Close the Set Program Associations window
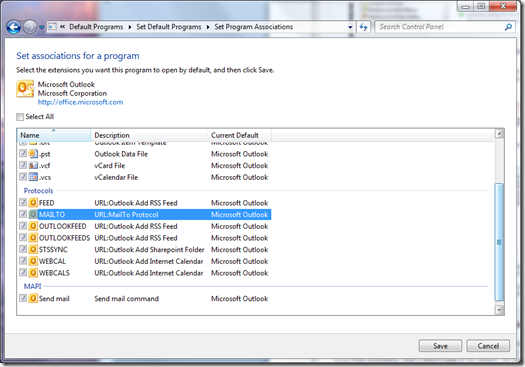This screenshot has width=525, height=367. click(x=503, y=6)
